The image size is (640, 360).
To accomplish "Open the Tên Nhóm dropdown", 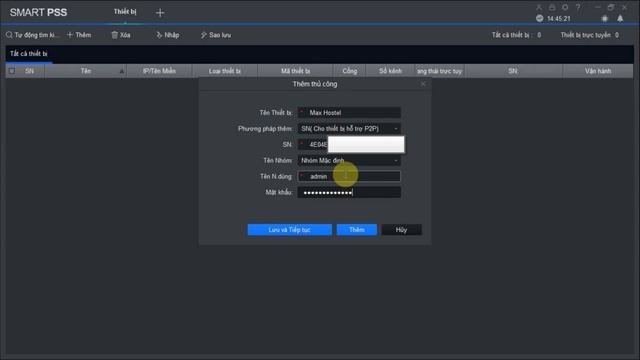I will coord(349,160).
